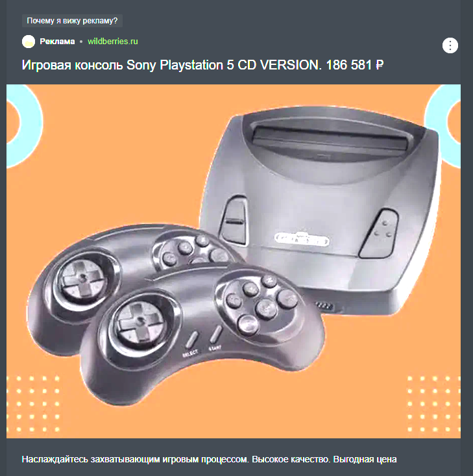Click the 186 581 ₽ price text
Image resolution: width=473 pixels, height=476 pixels.
point(355,65)
